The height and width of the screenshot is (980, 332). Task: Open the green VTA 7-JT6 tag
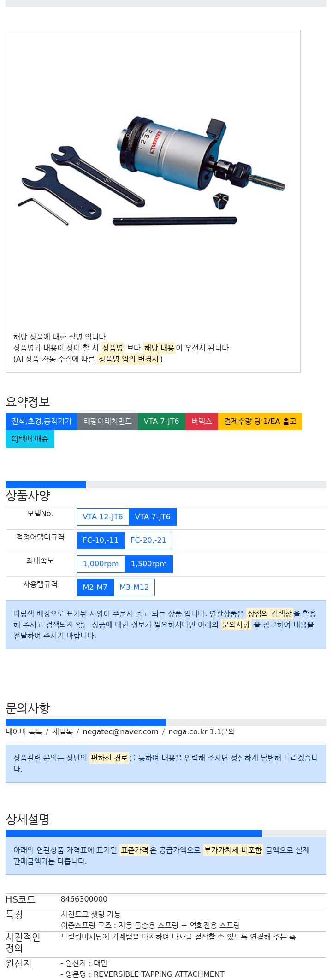161,422
